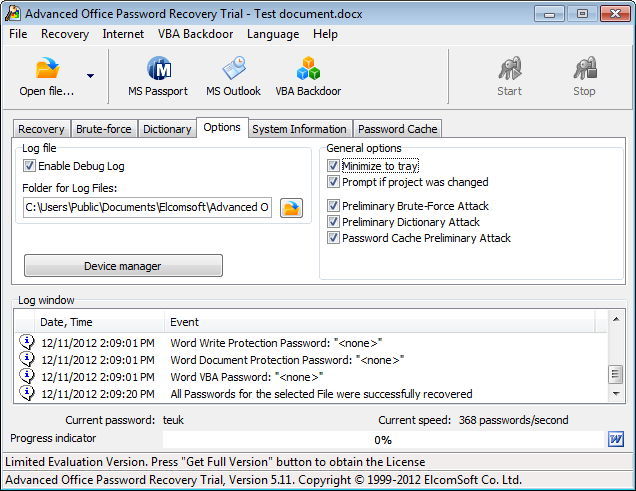
Task: Switch to the Recovery tab
Action: (x=41, y=129)
